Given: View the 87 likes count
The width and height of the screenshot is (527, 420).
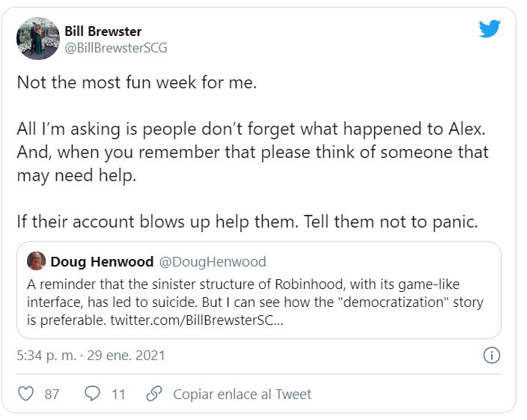Looking at the screenshot, I should pos(52,394).
